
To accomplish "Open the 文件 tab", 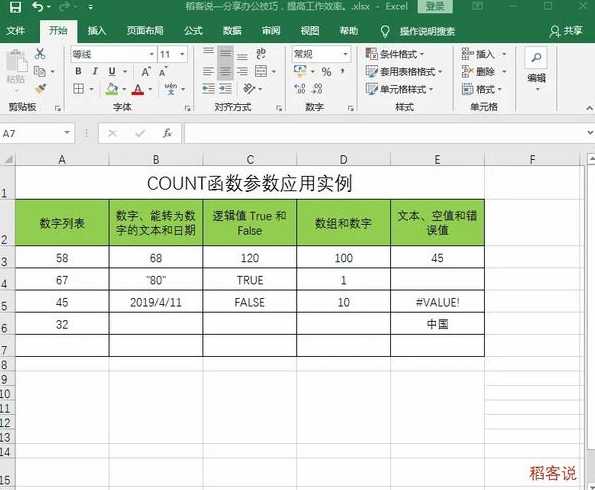I will pos(16,31).
